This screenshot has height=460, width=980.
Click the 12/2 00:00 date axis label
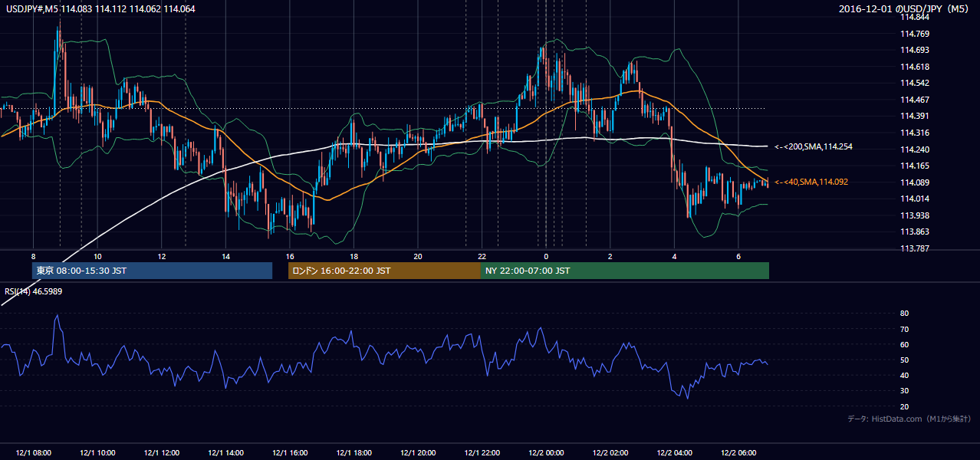point(545,452)
